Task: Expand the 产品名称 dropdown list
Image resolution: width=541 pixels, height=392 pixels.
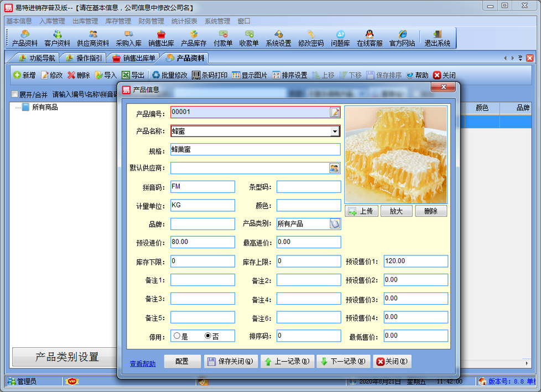Action: (x=335, y=132)
